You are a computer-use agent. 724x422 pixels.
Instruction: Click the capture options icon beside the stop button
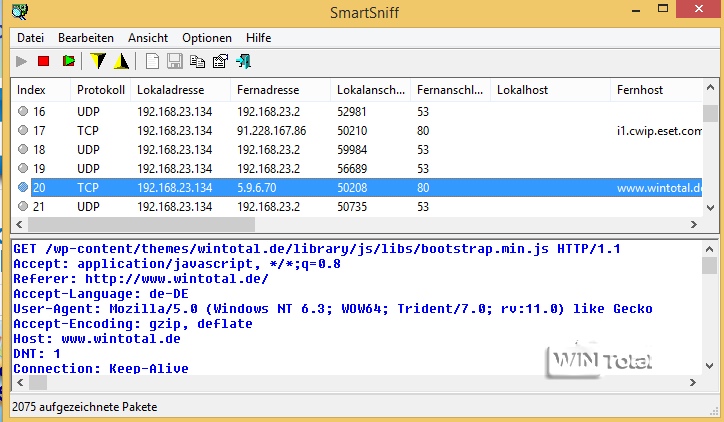(68, 62)
